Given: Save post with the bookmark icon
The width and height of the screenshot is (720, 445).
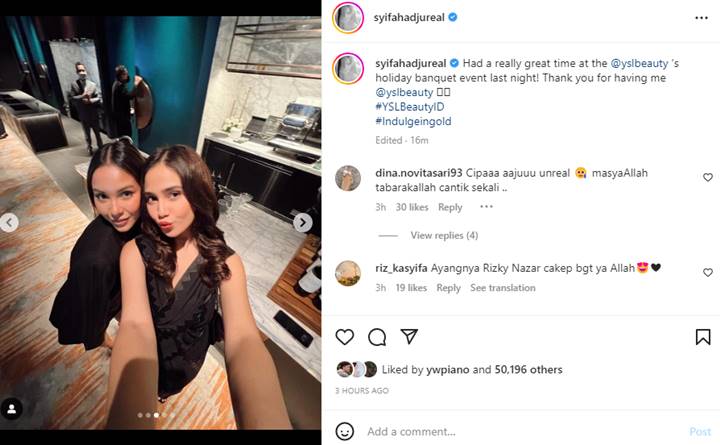Looking at the screenshot, I should (703, 337).
